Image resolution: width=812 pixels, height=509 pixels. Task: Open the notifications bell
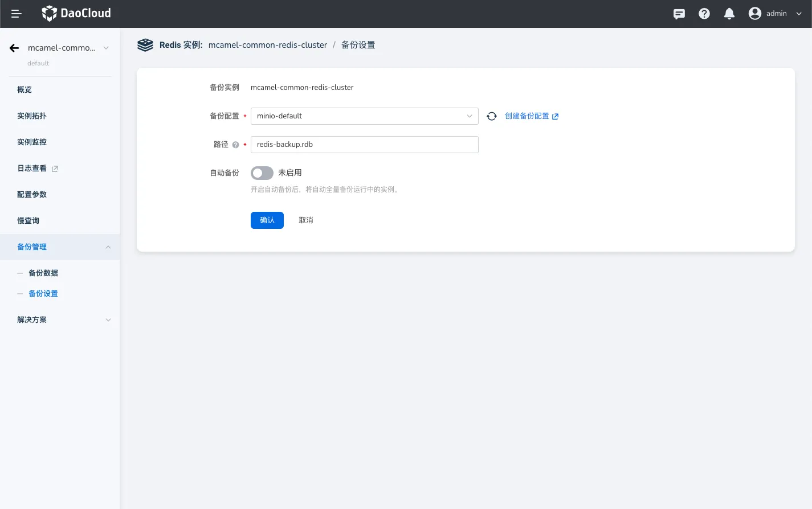(729, 14)
